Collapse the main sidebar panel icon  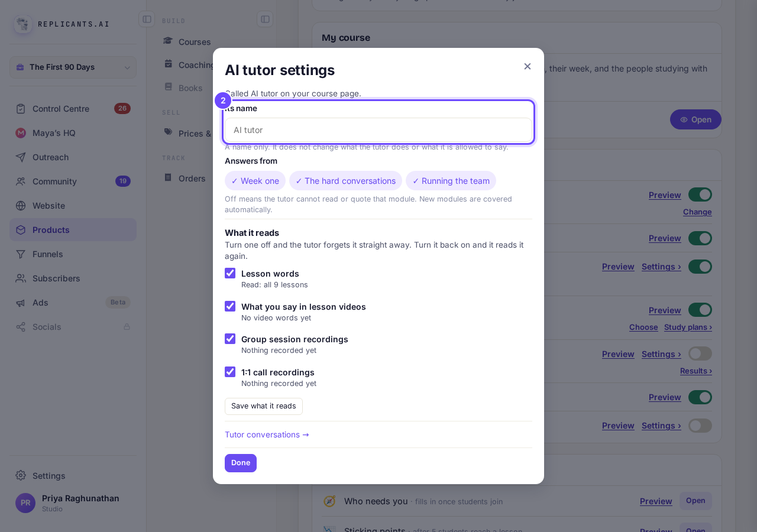[147, 19]
